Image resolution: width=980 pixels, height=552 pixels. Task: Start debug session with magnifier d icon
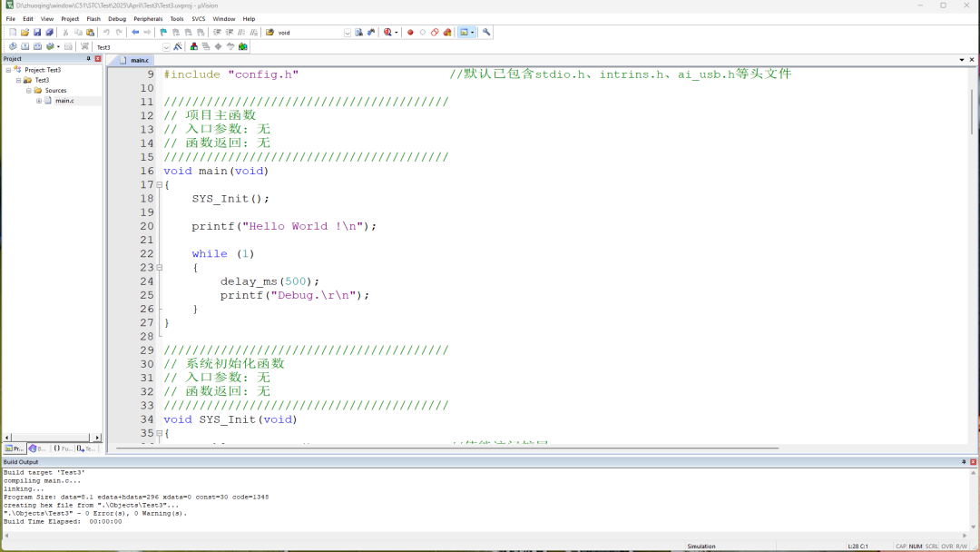(387, 33)
